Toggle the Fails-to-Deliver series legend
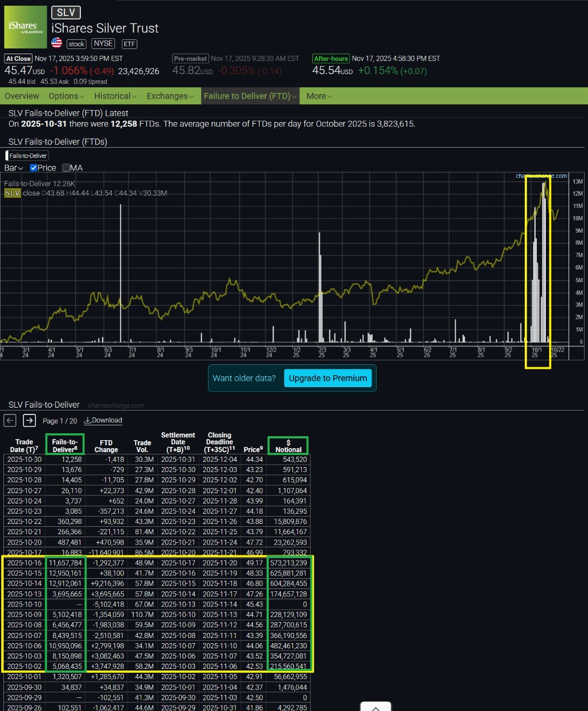588x711 pixels. coord(27,156)
